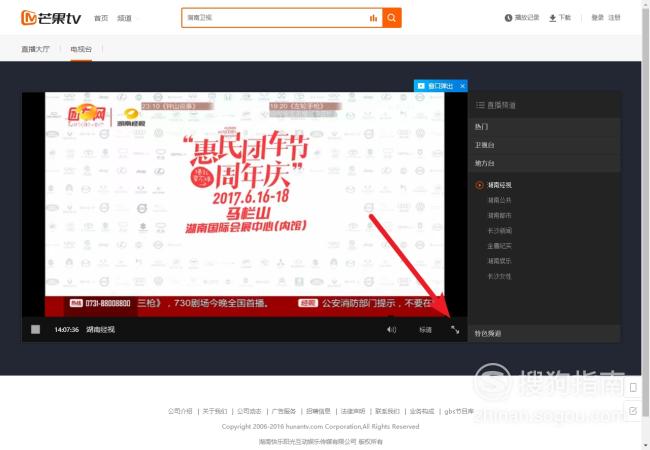
Task: Open the 频道 channels menu
Action: 124,18
